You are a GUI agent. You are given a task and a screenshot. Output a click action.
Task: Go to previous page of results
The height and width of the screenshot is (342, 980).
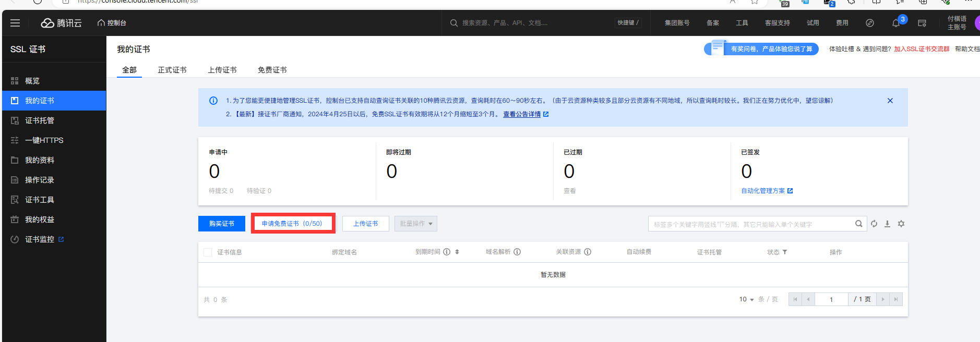pos(808,299)
